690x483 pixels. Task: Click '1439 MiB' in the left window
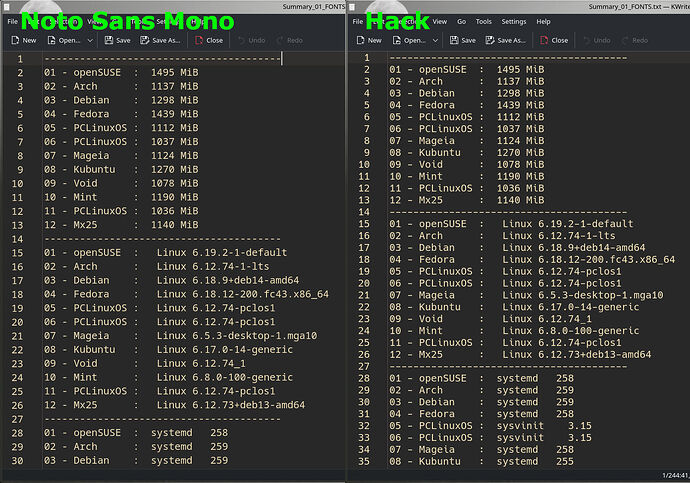pyautogui.click(x=175, y=114)
